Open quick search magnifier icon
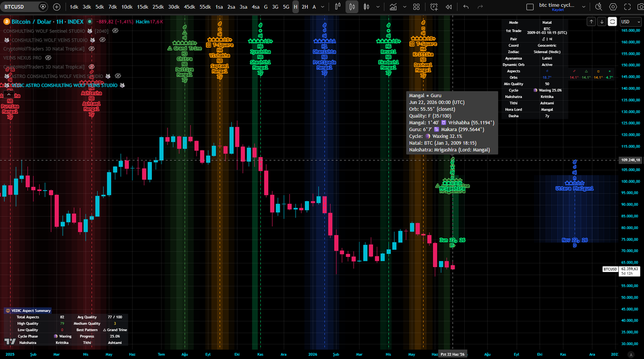Image resolution: width=644 pixels, height=359 pixels. point(598,7)
